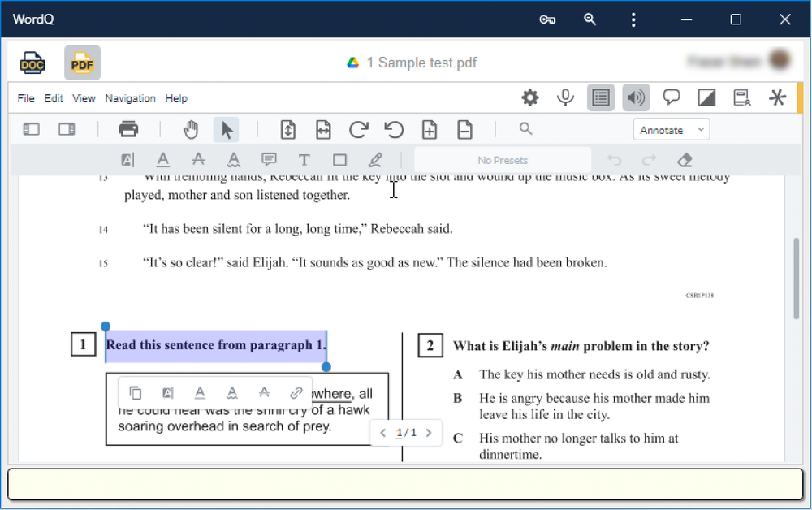The height and width of the screenshot is (510, 812).
Task: Erase annotations with the Eraser tool
Action: coord(684,160)
